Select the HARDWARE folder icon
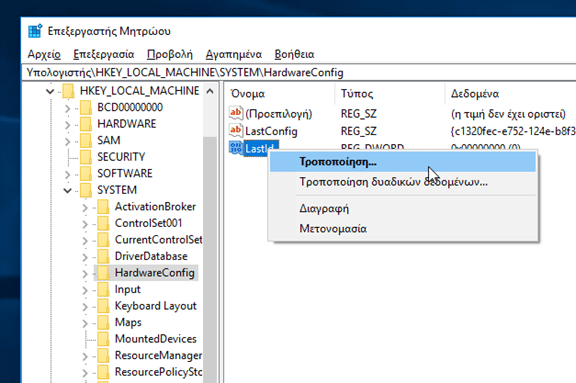The image size is (576, 383). point(86,124)
